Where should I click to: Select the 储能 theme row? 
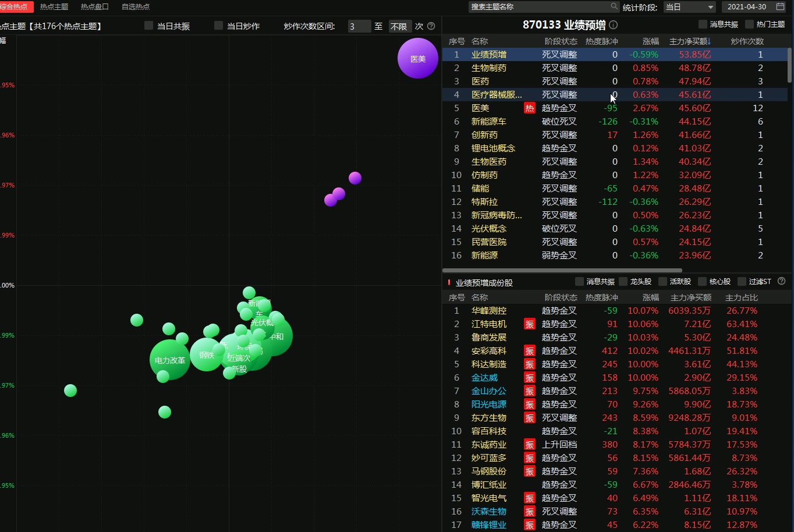coord(614,189)
